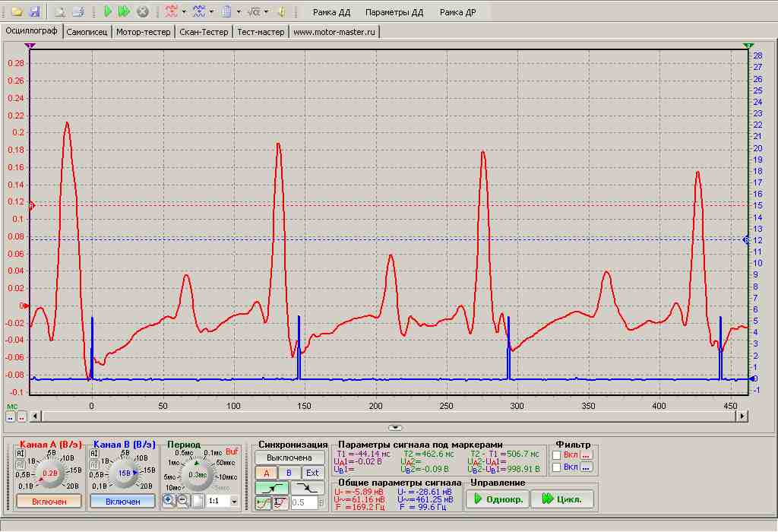Click the red waveform channel icon
The image size is (778, 532).
click(171, 11)
